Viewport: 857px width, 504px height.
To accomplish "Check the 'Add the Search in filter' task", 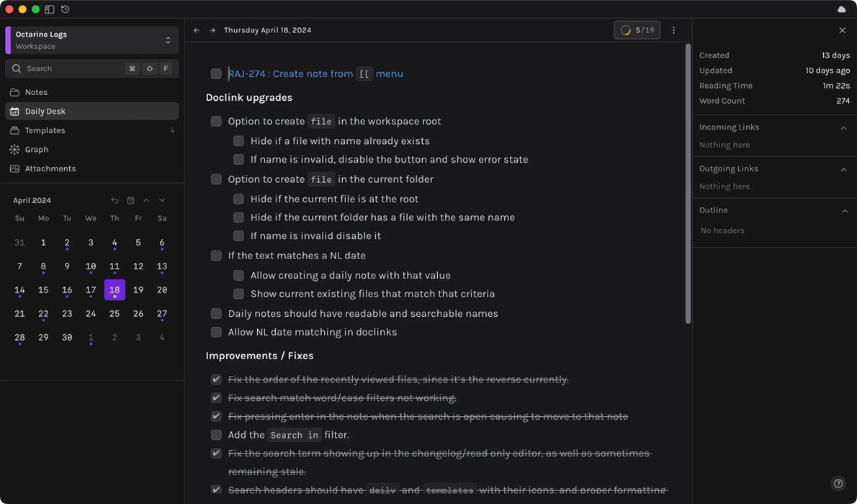I will coord(216,435).
